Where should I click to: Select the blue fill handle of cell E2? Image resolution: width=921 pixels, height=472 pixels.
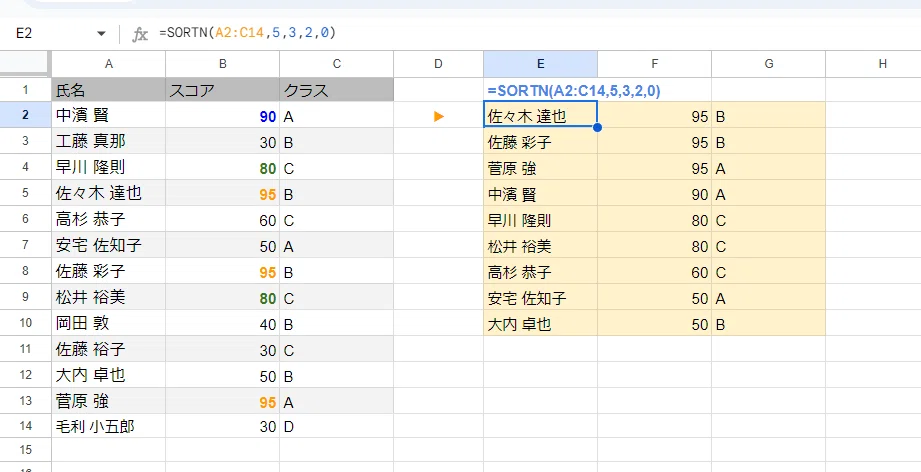click(x=597, y=127)
